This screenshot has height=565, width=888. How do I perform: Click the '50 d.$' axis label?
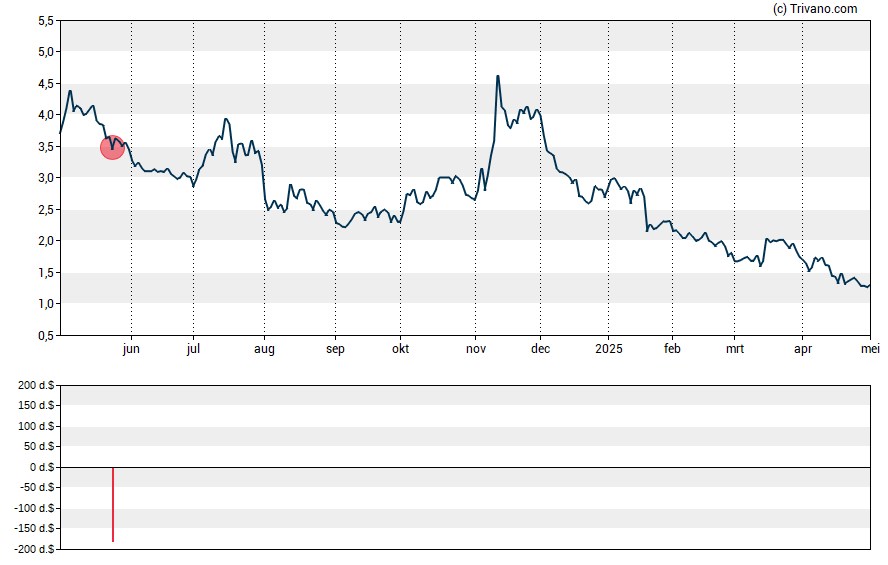tap(39, 446)
